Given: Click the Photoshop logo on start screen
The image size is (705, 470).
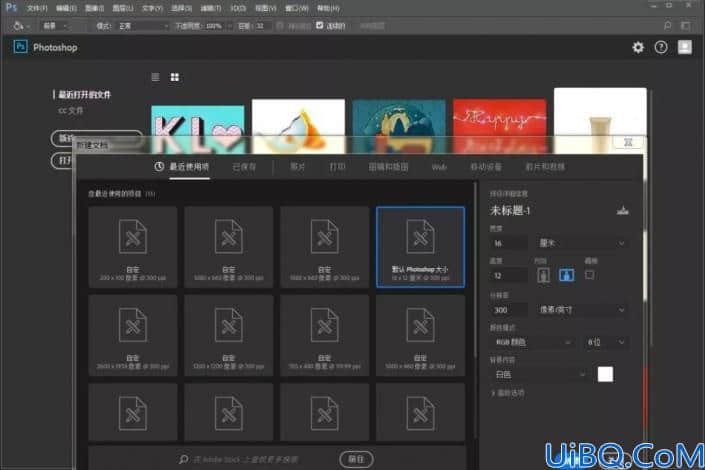Looking at the screenshot, I should [x=21, y=47].
